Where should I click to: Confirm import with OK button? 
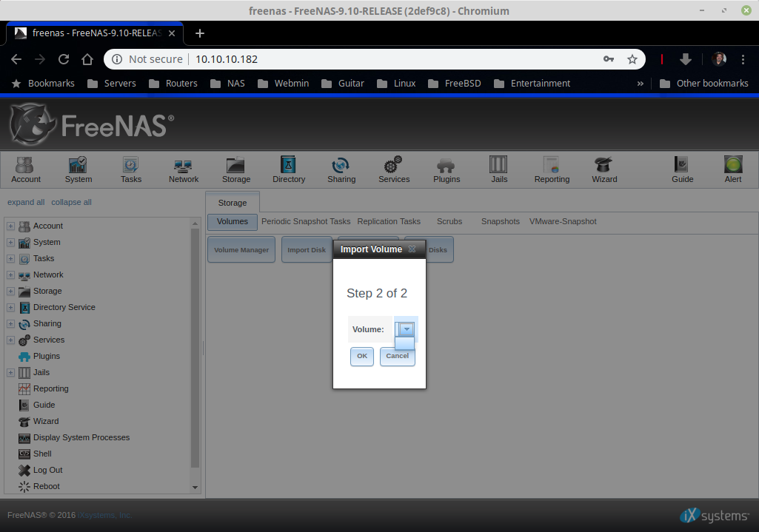click(x=362, y=357)
